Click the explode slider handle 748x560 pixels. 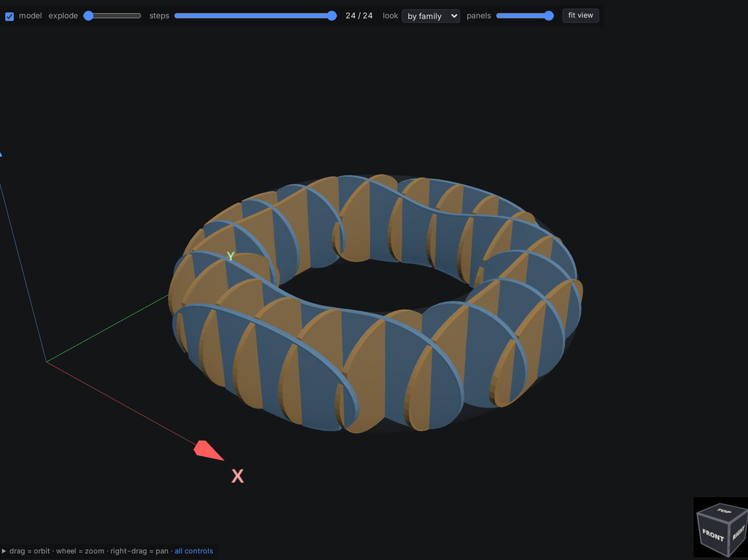(88, 16)
